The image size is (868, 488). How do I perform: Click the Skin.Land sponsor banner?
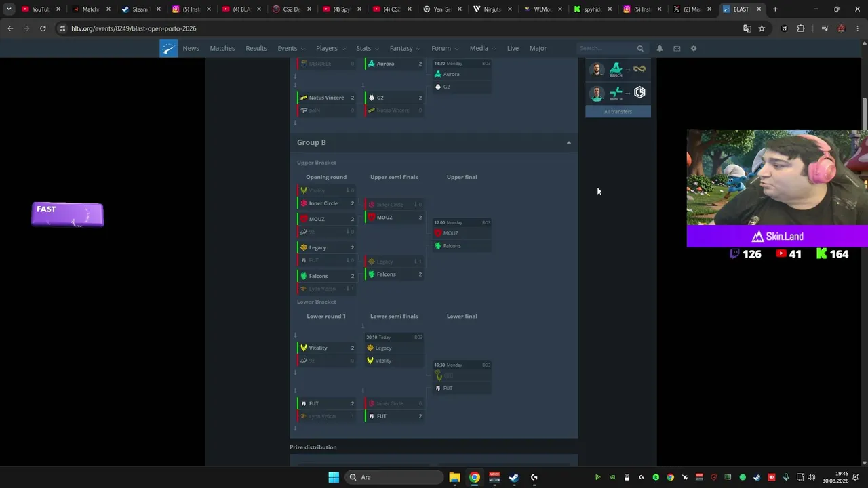pos(777,237)
